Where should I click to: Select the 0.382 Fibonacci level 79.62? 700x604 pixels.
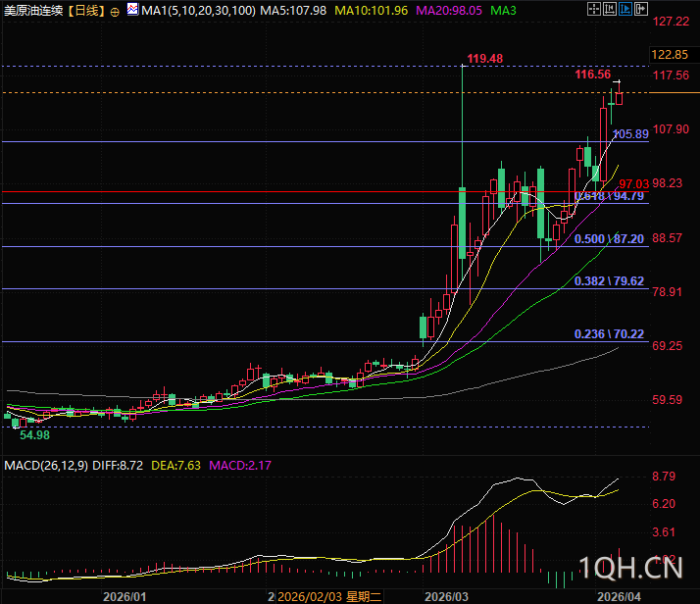pyautogui.click(x=610, y=281)
